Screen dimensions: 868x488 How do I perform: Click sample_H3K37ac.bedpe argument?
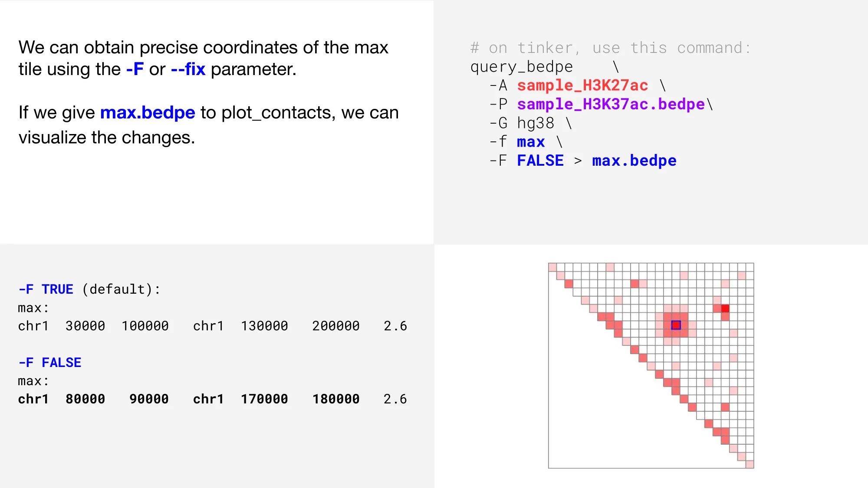coord(611,104)
